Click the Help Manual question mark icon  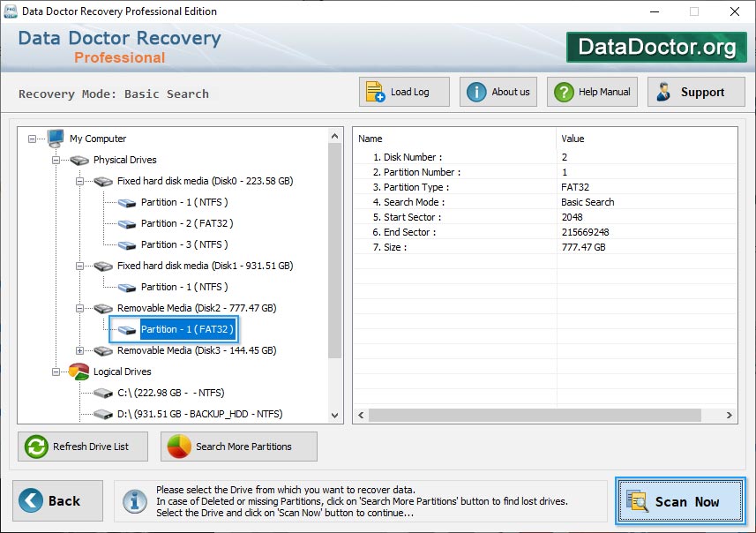coord(564,92)
